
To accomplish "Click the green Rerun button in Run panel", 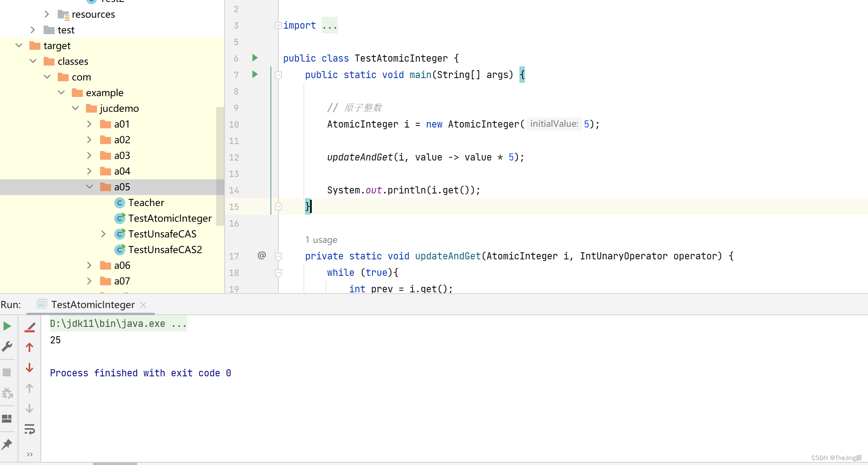I will pos(7,326).
